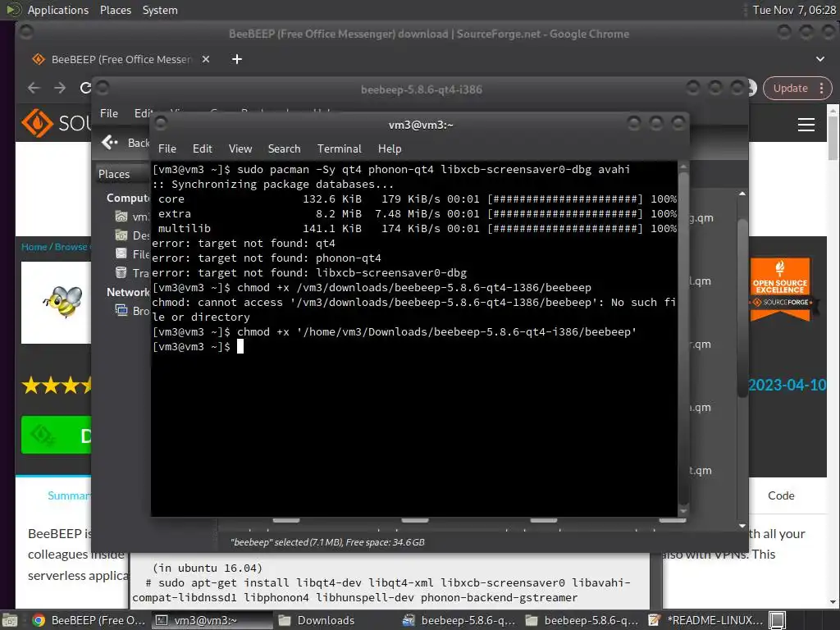The image size is (840, 630).
Task: Switch to Downloads taskbar button
Action: point(335,620)
